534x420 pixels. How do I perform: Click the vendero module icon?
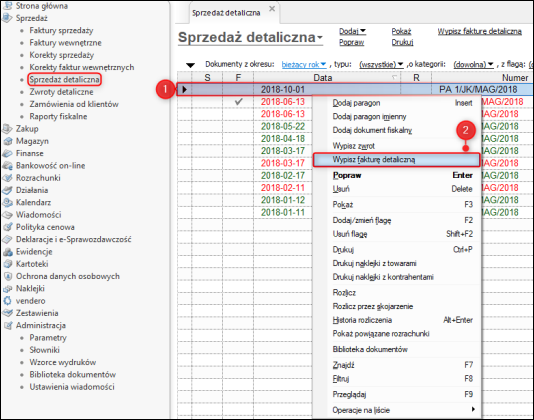click(x=7, y=301)
